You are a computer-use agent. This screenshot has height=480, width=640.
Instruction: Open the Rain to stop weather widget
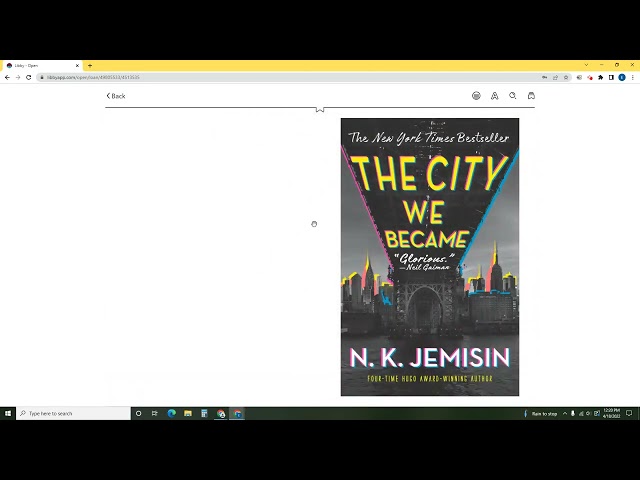[x=541, y=413]
